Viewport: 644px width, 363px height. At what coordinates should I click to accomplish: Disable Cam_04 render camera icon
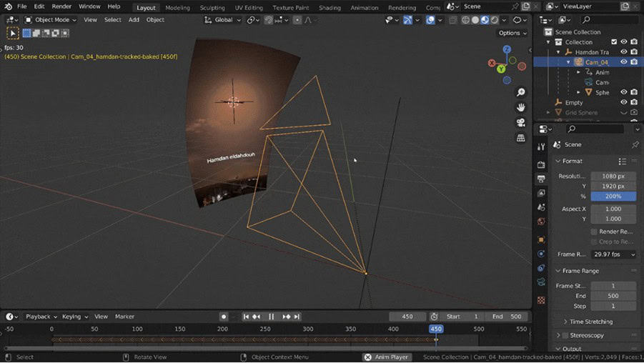point(634,62)
